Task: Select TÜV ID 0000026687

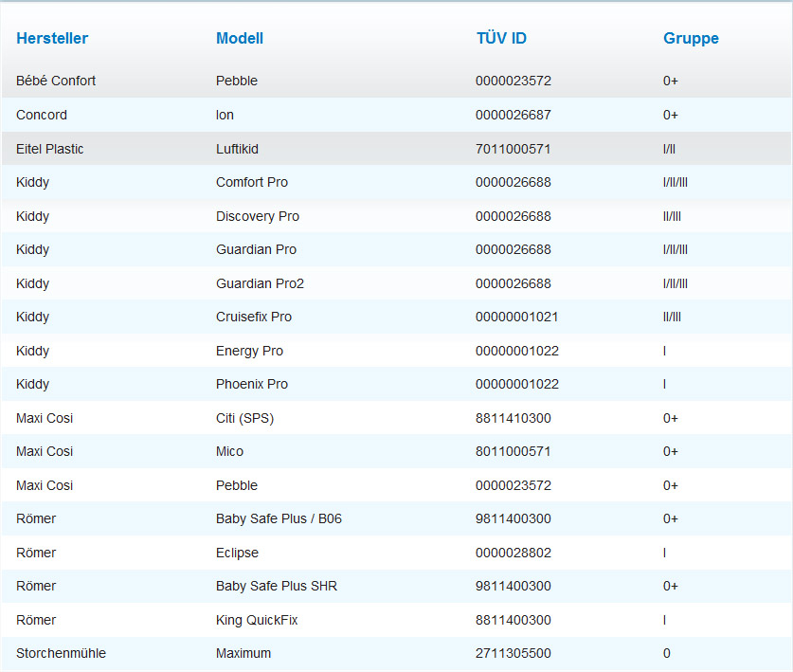Action: click(513, 115)
